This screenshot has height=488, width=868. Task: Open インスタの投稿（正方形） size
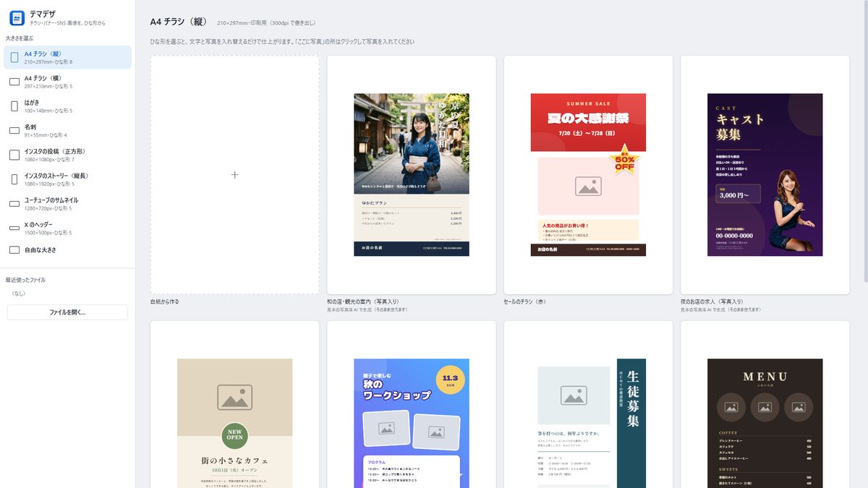(x=68, y=155)
